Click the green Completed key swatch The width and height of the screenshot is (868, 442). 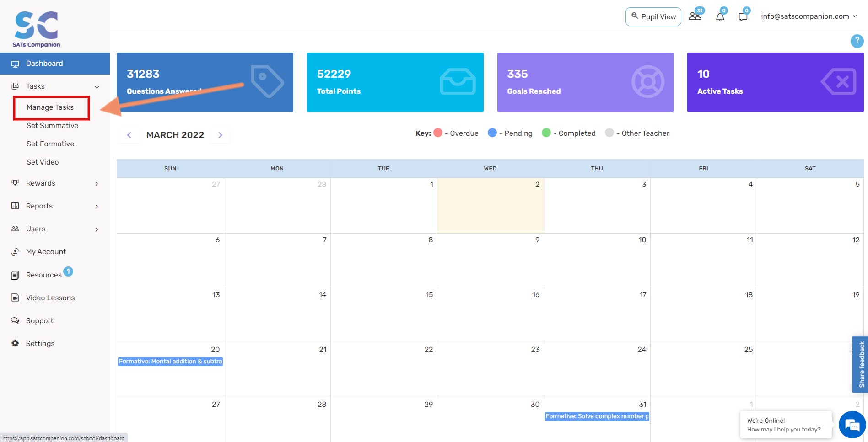[x=546, y=133]
